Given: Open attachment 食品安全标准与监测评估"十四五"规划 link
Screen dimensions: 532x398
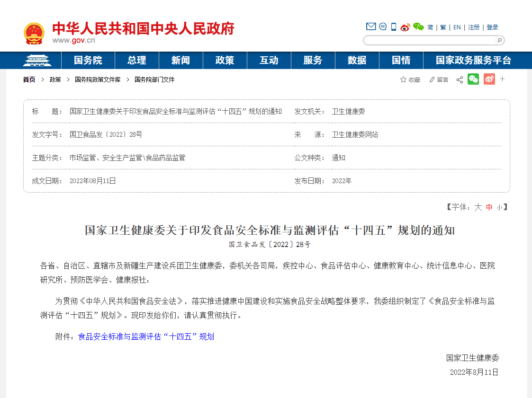Looking at the screenshot, I should [x=146, y=336].
